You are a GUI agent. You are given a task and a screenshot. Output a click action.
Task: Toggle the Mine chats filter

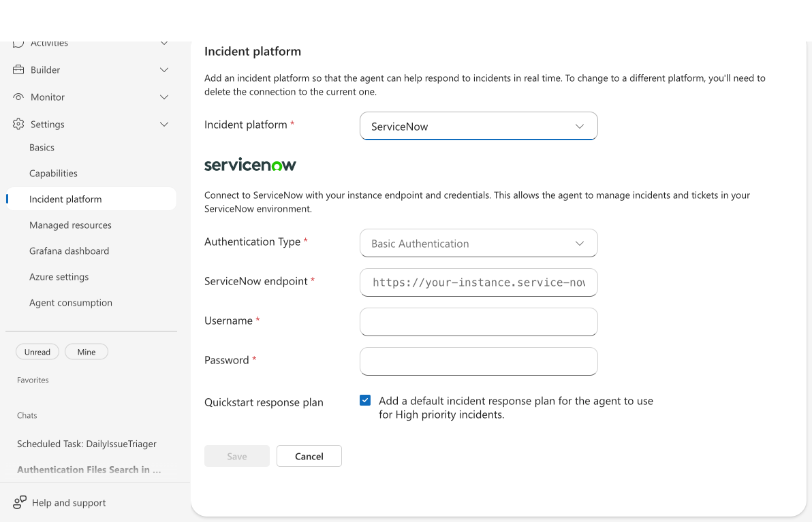click(x=87, y=352)
